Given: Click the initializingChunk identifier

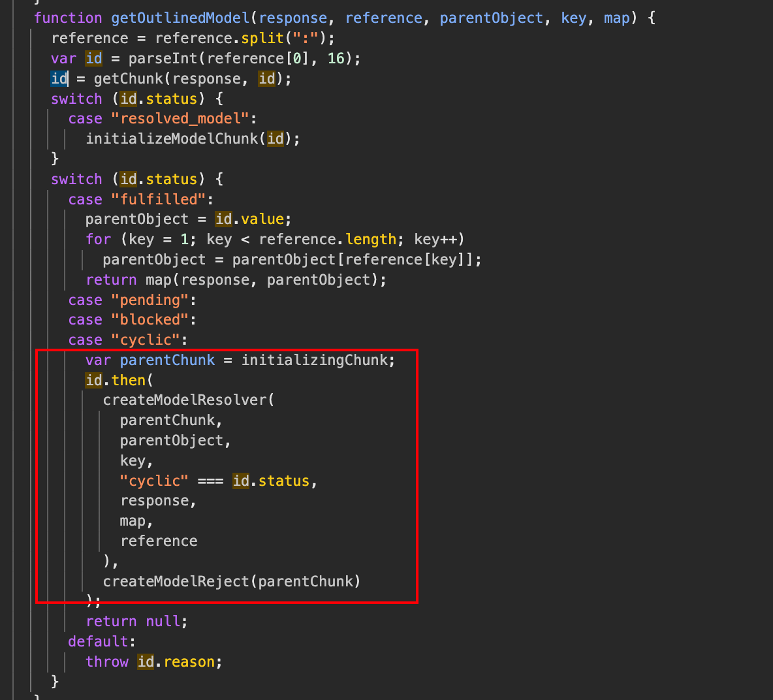Looking at the screenshot, I should [317, 360].
